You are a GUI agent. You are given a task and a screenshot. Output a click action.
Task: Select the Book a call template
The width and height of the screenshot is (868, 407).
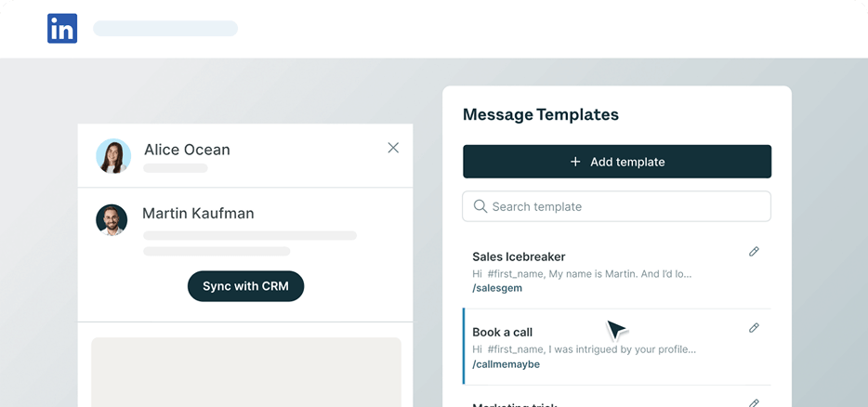(x=617, y=348)
